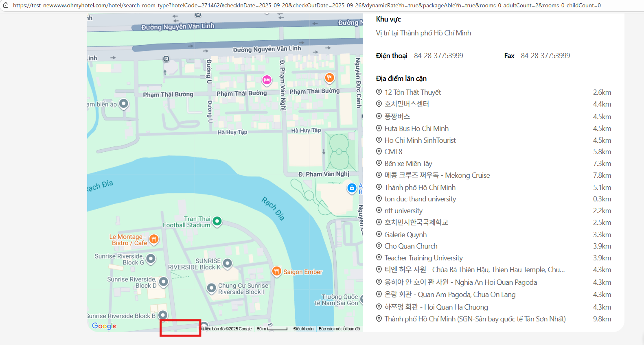Select 'ntt university' entry
644x345 pixels.
click(x=403, y=211)
